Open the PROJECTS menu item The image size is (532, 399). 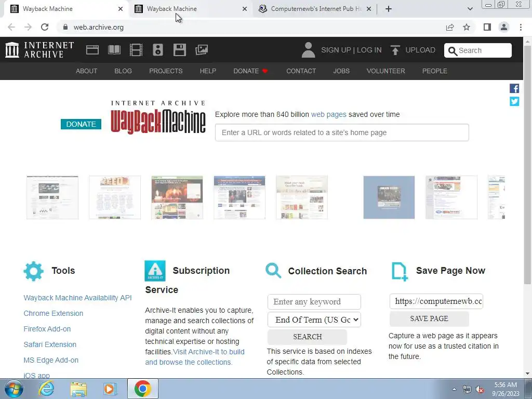[166, 71]
